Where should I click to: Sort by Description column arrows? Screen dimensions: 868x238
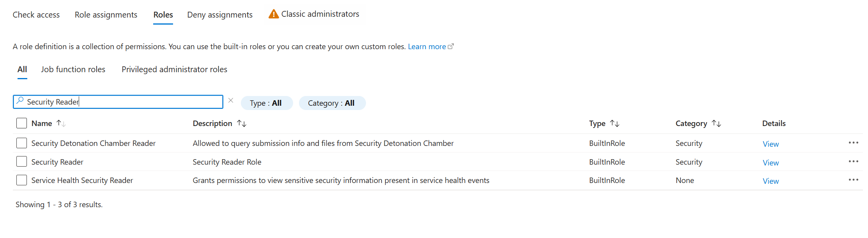point(242,123)
